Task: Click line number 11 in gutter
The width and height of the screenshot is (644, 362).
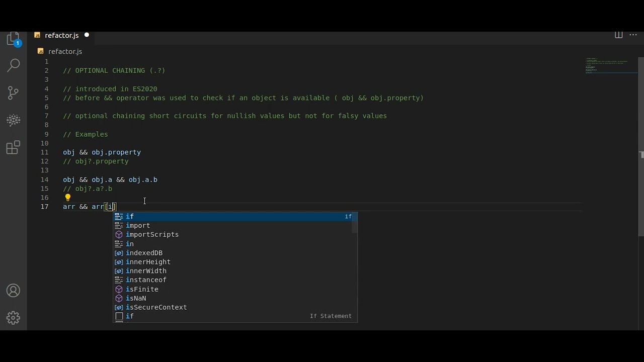Action: [45, 152]
